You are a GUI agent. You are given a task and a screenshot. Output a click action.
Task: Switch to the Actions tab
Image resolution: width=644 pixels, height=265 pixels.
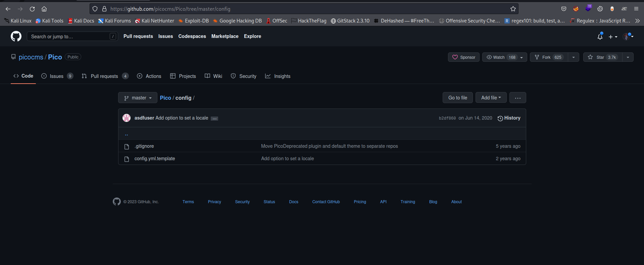(x=149, y=76)
